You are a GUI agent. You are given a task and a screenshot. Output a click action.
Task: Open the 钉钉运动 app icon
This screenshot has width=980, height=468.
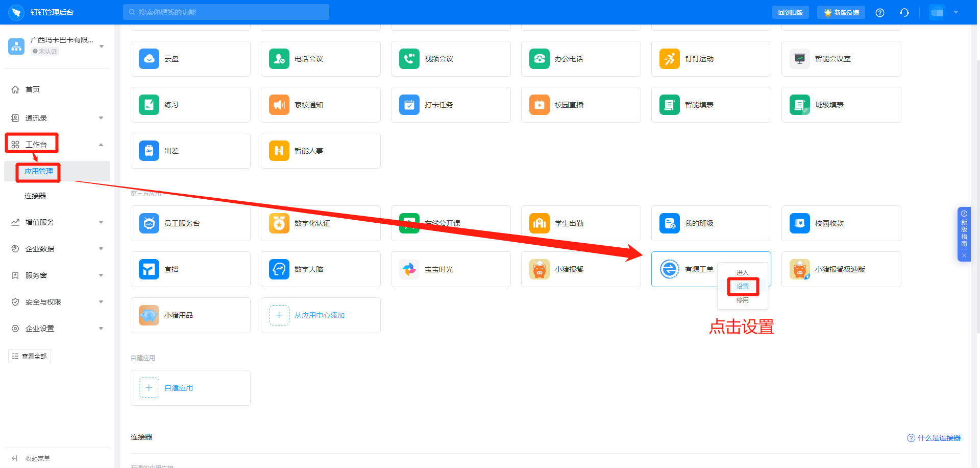670,59
